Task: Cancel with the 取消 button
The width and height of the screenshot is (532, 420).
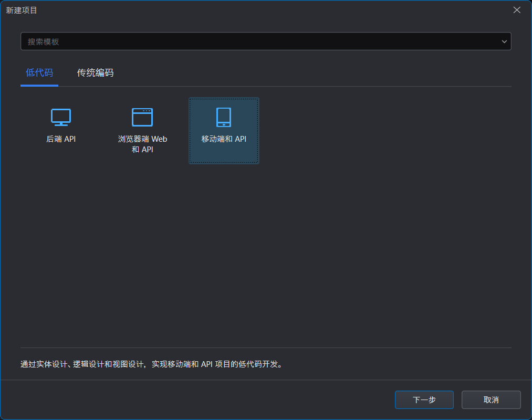Action: [491, 400]
